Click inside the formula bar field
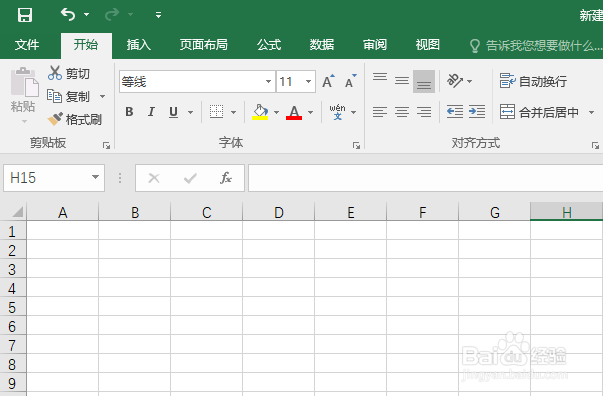 point(426,178)
